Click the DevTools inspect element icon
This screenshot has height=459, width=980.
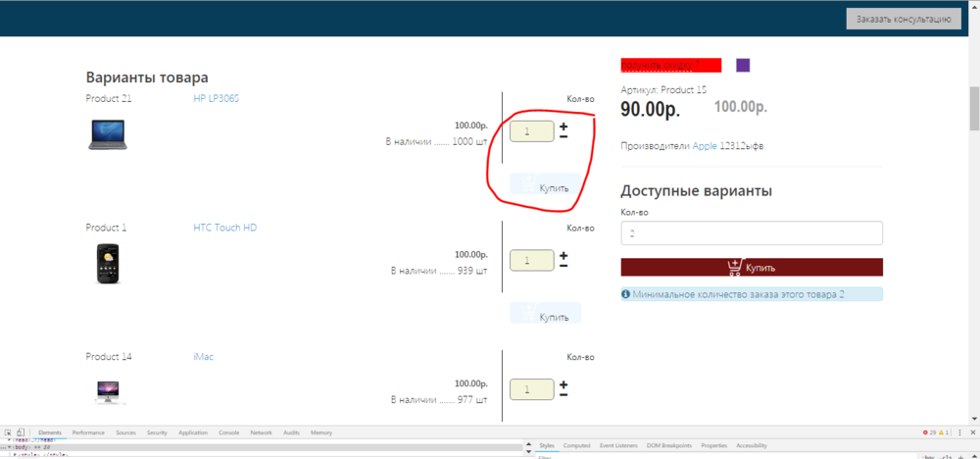coord(7,433)
